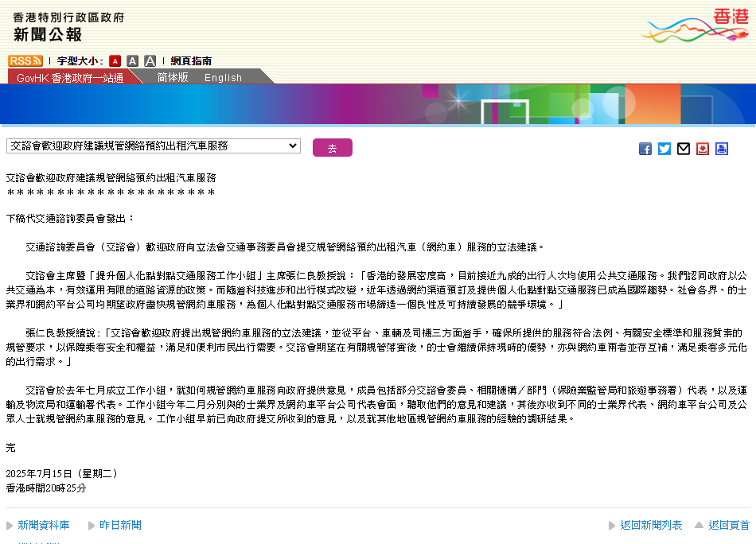
Task: Open the press release title dropdown
Action: 154,146
